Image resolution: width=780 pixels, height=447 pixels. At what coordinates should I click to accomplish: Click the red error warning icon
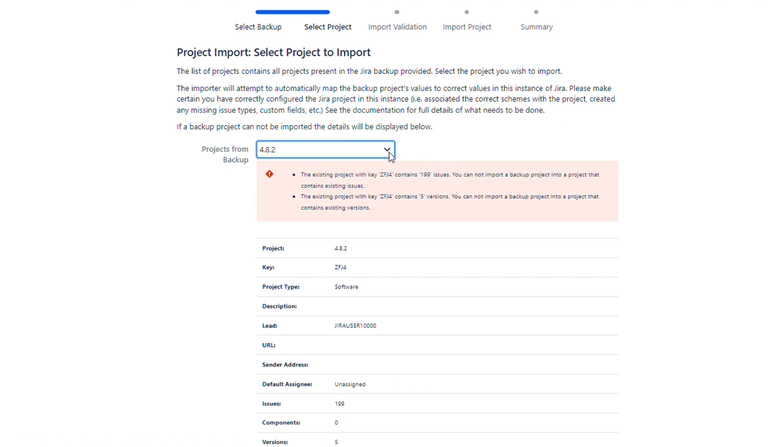(269, 174)
